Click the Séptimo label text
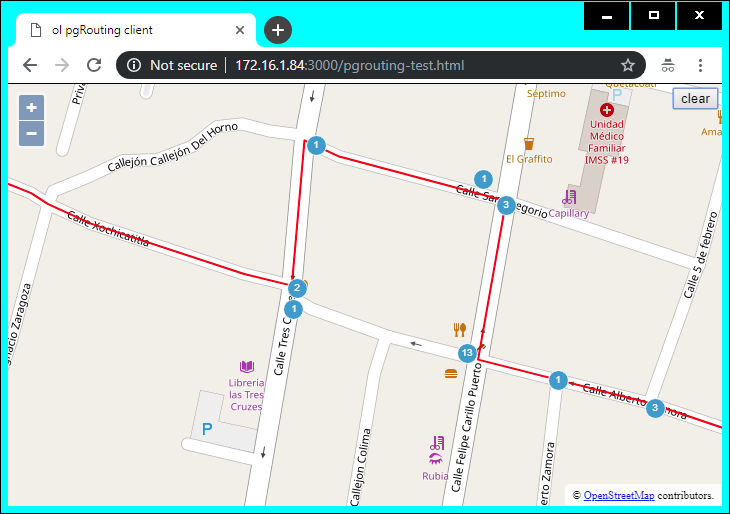This screenshot has width=730, height=514. pyautogui.click(x=546, y=94)
